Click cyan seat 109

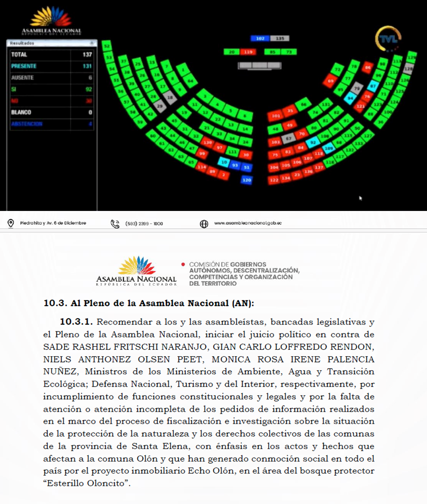[329, 148]
